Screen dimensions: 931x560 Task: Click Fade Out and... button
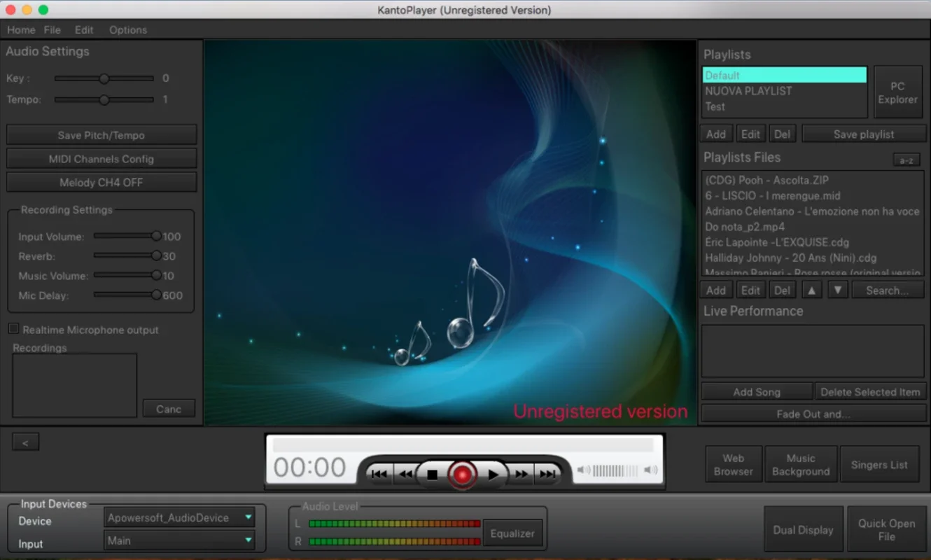[813, 414]
